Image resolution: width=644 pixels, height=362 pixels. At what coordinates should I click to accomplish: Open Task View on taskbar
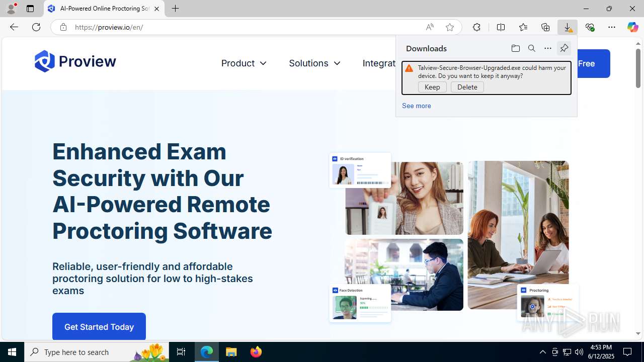tap(181, 352)
